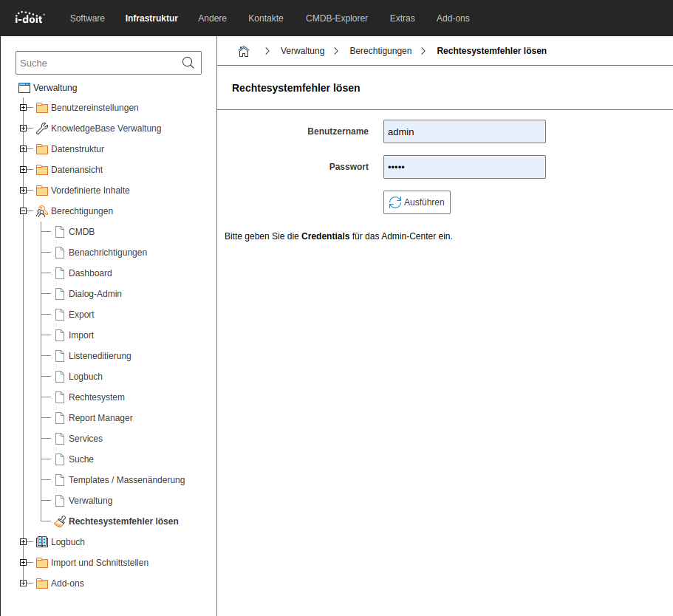Image resolution: width=673 pixels, height=616 pixels.
Task: Expand the Benutzereinstellungen tree node
Action: (24, 108)
